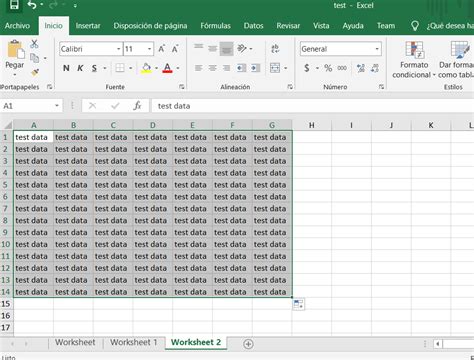Click the decrease indent icon

point(241,68)
